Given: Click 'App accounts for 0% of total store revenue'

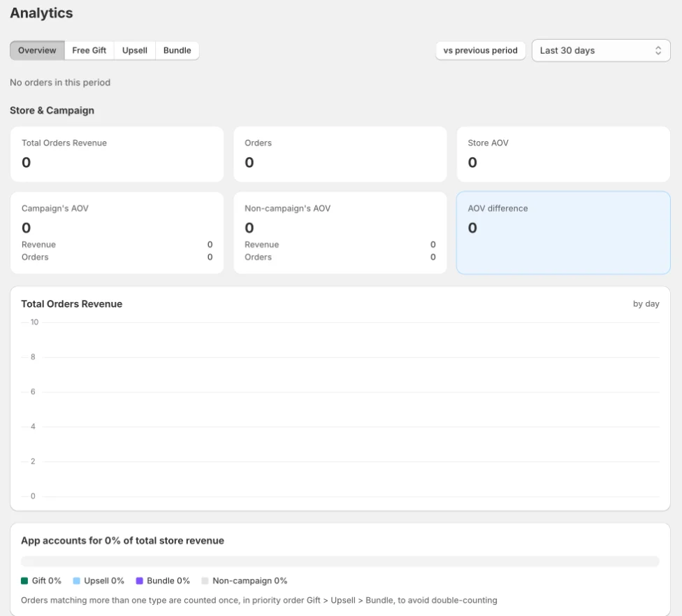Looking at the screenshot, I should tap(123, 540).
